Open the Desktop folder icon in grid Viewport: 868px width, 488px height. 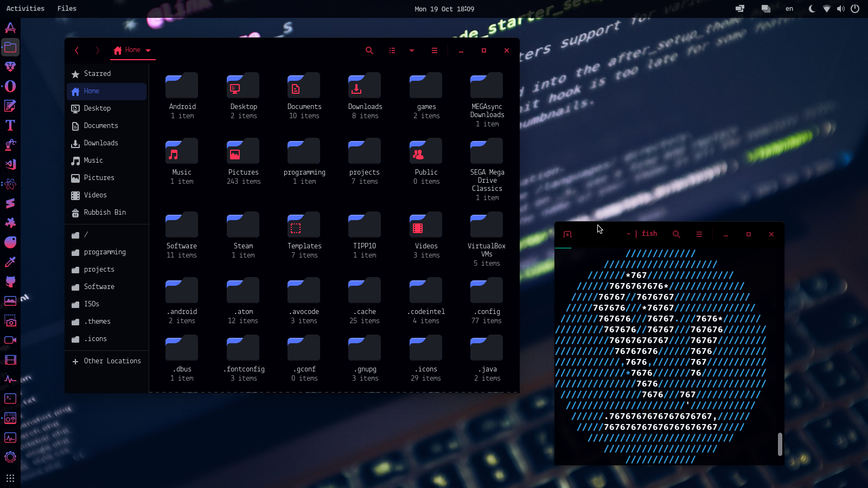point(243,86)
